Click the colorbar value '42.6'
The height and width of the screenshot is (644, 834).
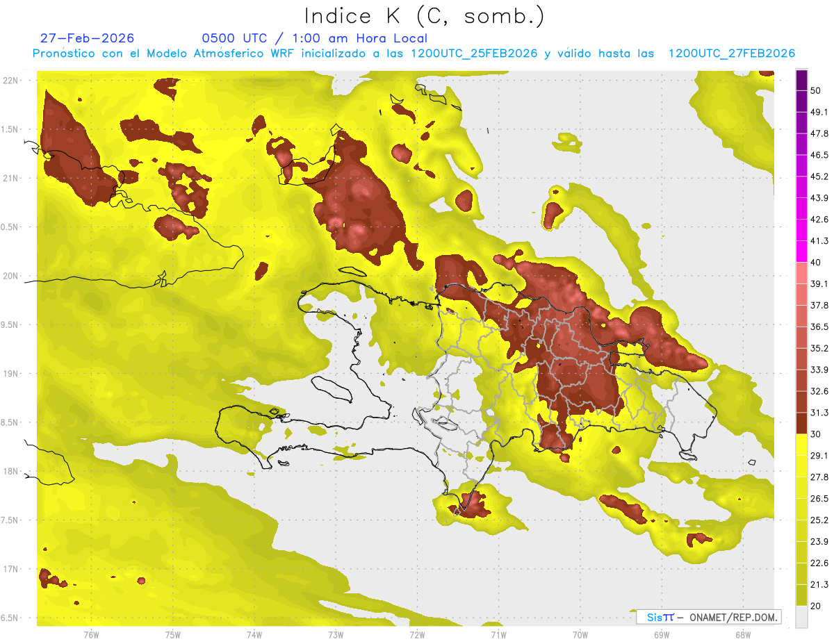[819, 220]
